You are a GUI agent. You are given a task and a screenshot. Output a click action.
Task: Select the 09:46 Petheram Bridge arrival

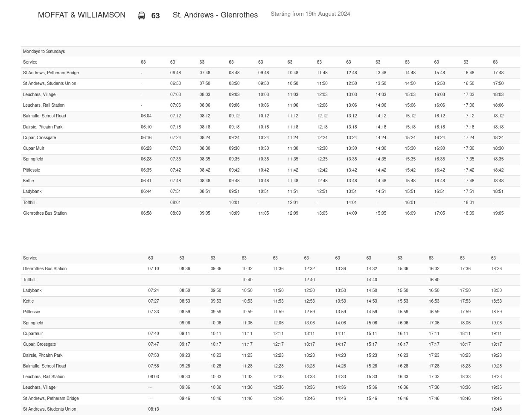pyautogui.click(x=185, y=399)
